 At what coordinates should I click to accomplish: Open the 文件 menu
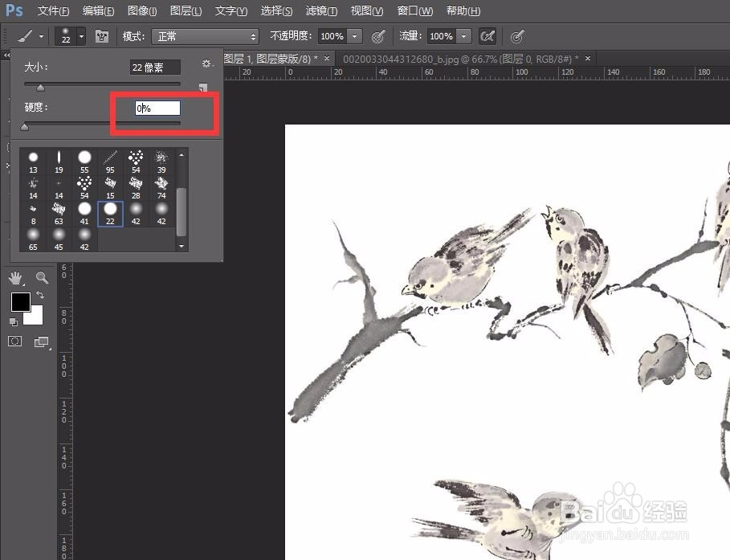(x=53, y=10)
